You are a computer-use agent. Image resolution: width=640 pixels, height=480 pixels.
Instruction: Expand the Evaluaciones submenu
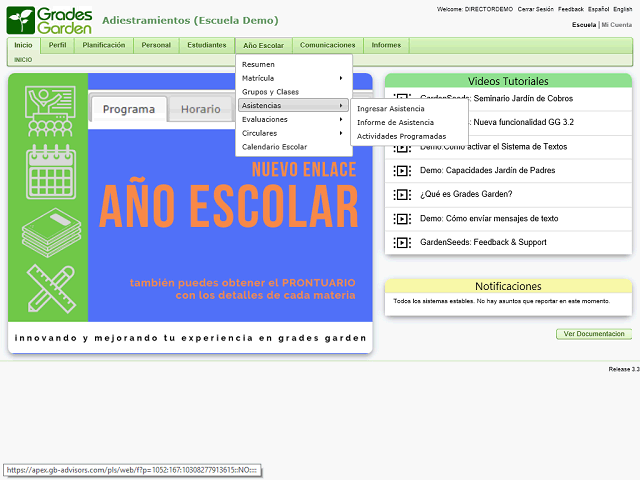click(293, 119)
